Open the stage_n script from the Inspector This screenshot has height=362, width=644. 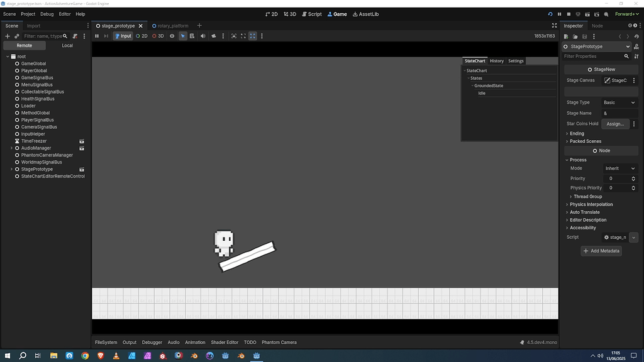coord(616,237)
